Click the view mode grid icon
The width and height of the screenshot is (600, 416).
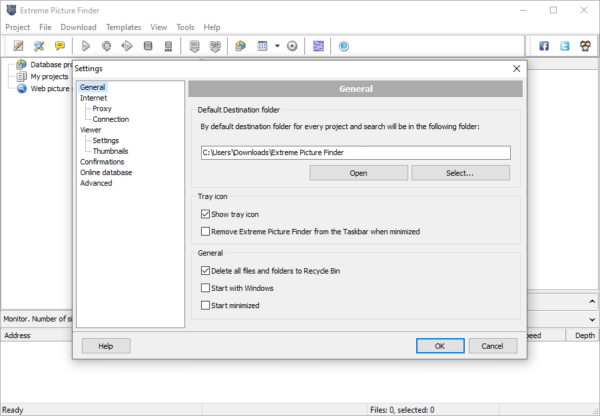pos(262,46)
